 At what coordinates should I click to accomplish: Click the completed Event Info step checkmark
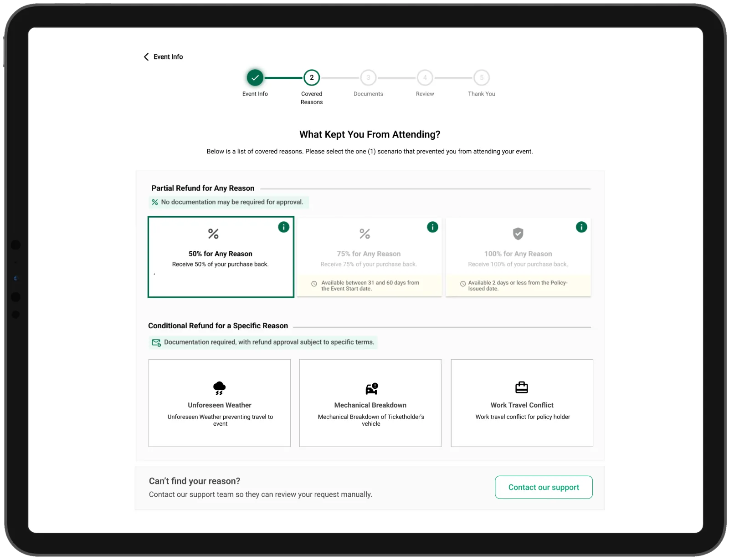255,78
